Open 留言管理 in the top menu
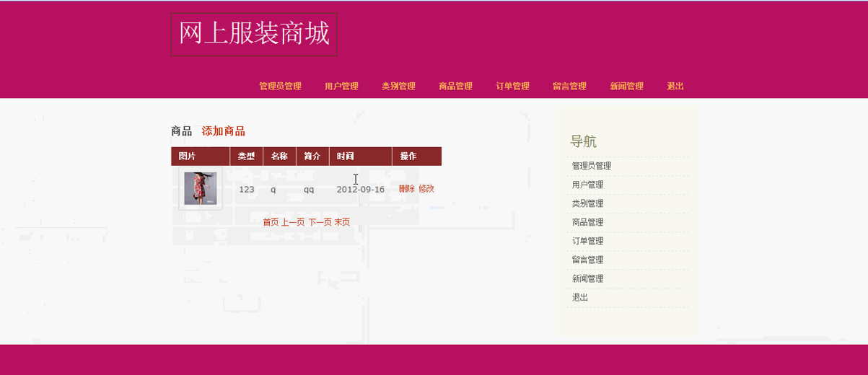Screen dimensions: 868x375 (569, 87)
